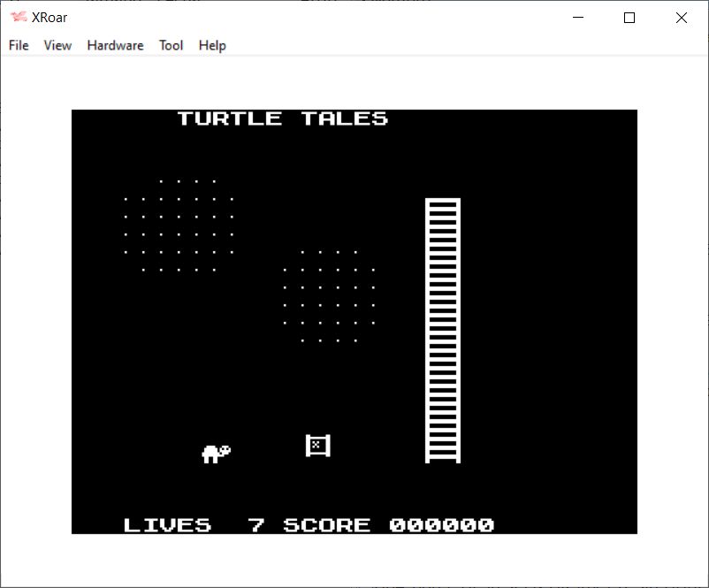This screenshot has width=709, height=588.
Task: Open the Tool menu
Action: (171, 45)
